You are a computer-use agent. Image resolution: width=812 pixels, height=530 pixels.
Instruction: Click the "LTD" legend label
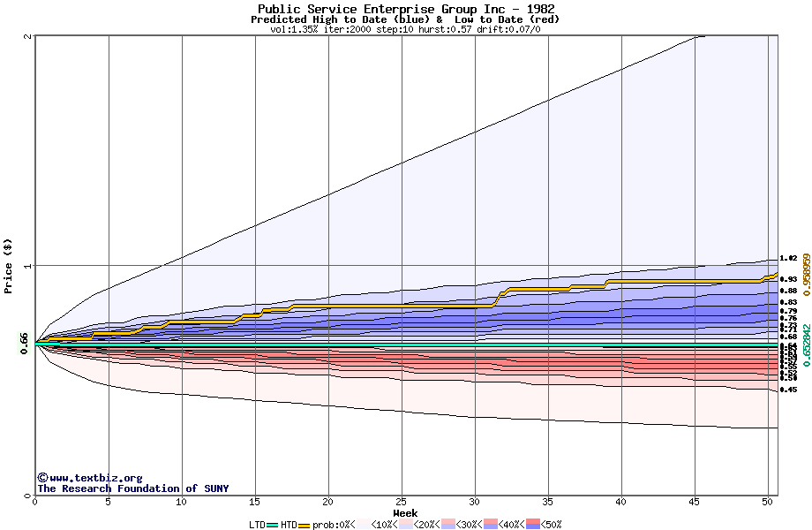tap(258, 525)
